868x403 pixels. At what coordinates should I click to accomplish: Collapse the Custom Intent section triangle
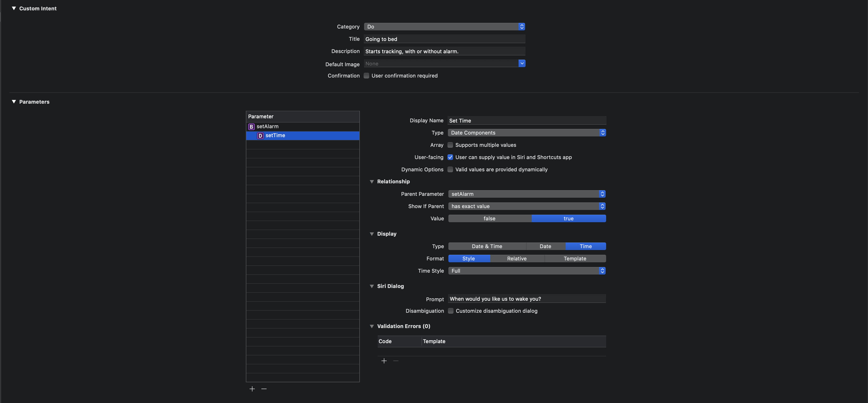(14, 8)
